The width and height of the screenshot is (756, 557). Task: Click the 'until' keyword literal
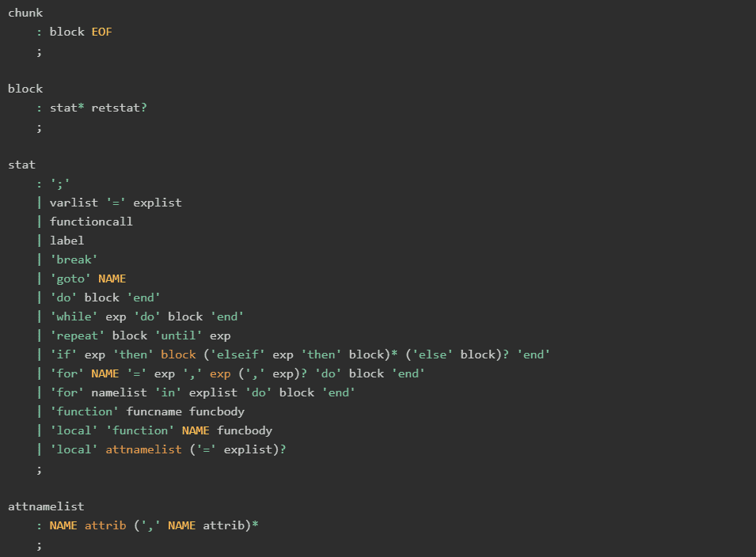tap(181, 335)
